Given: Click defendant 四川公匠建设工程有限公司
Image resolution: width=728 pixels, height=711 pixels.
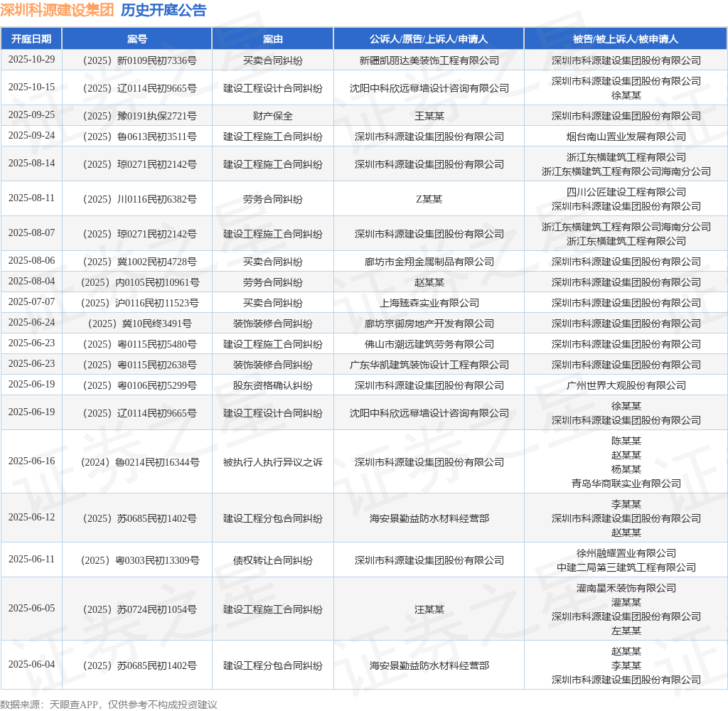Looking at the screenshot, I should tap(626, 192).
